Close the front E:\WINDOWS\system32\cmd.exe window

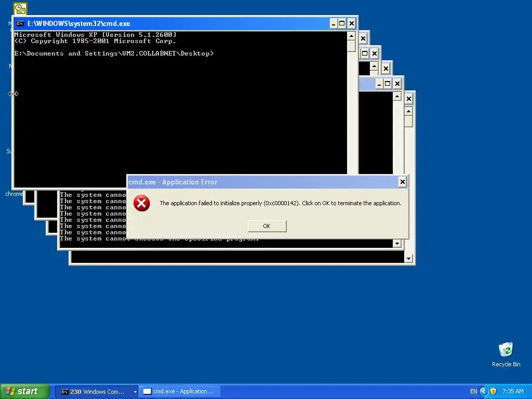352,23
